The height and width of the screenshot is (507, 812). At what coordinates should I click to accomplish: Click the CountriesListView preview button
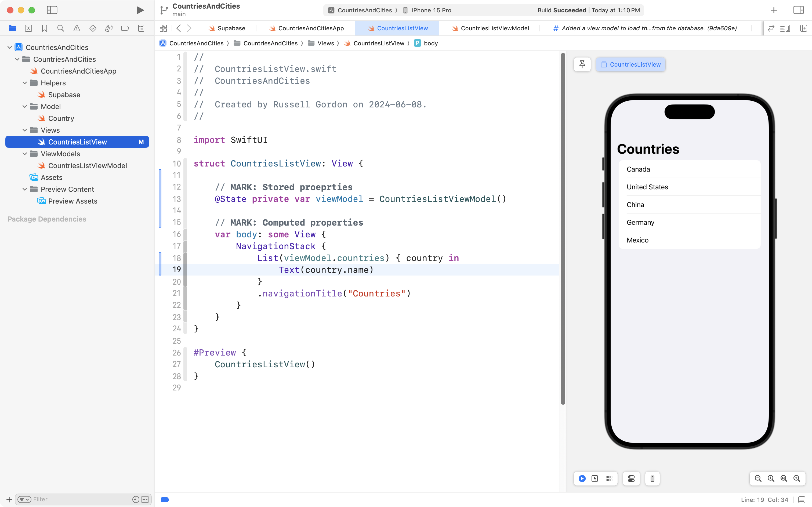[x=630, y=64]
